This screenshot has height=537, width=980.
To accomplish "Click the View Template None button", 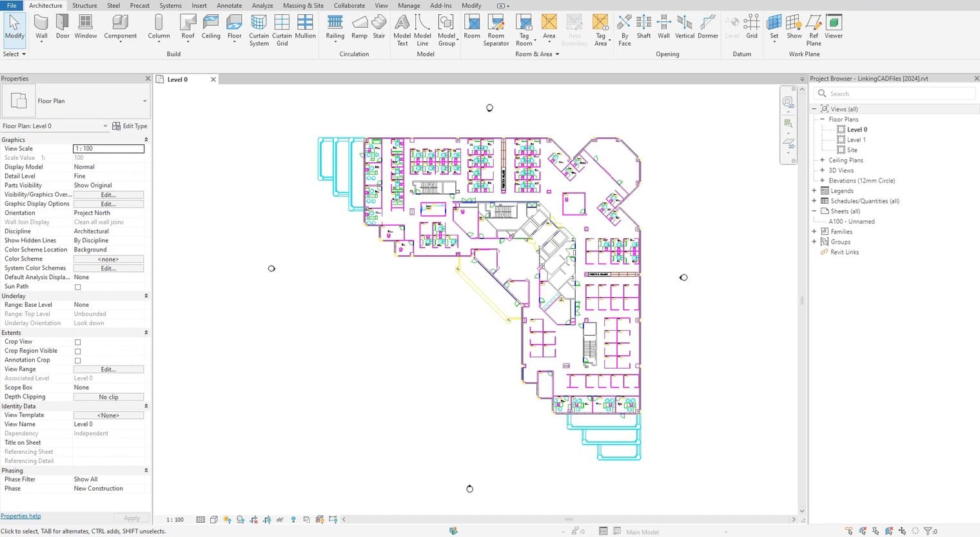I will (x=108, y=415).
